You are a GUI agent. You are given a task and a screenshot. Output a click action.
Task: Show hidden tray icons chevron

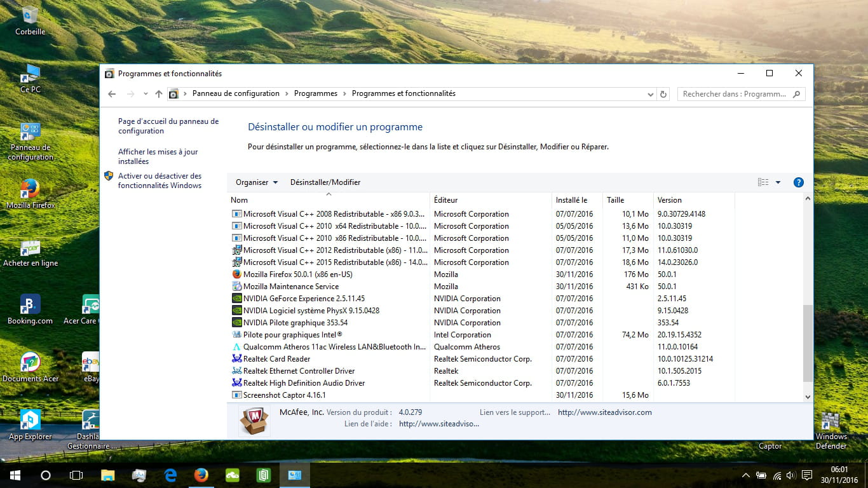pos(746,475)
